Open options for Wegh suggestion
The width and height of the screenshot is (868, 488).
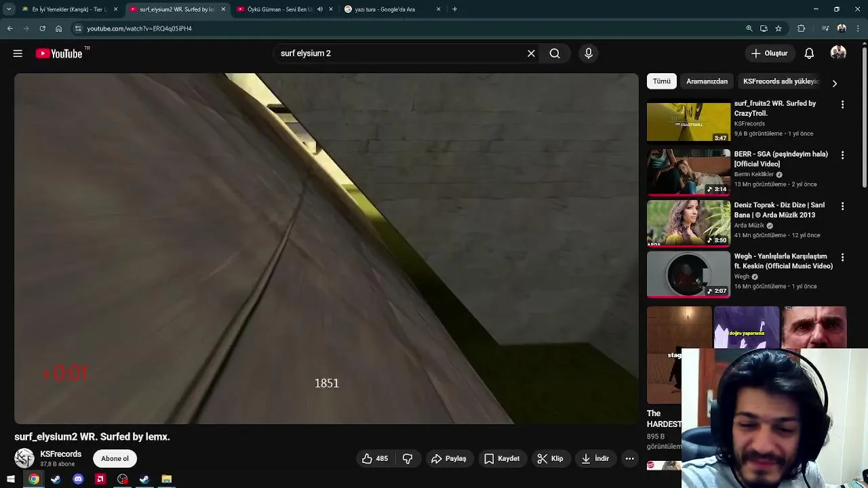(842, 258)
